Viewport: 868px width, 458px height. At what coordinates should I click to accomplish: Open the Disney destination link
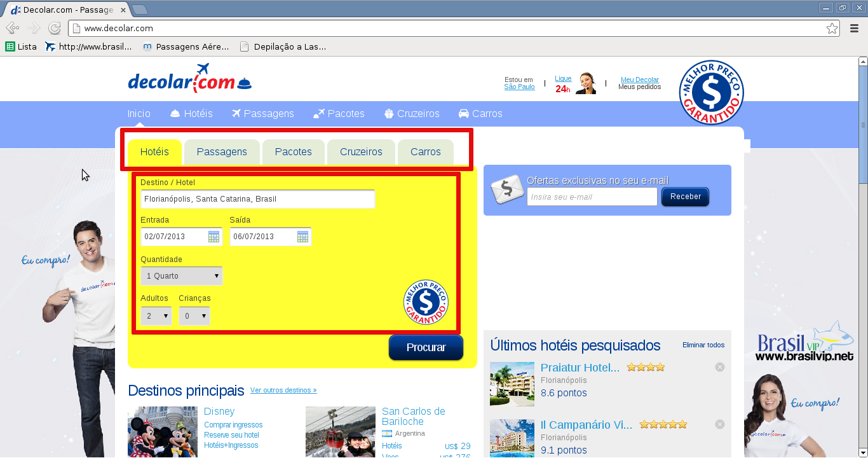pos(219,412)
